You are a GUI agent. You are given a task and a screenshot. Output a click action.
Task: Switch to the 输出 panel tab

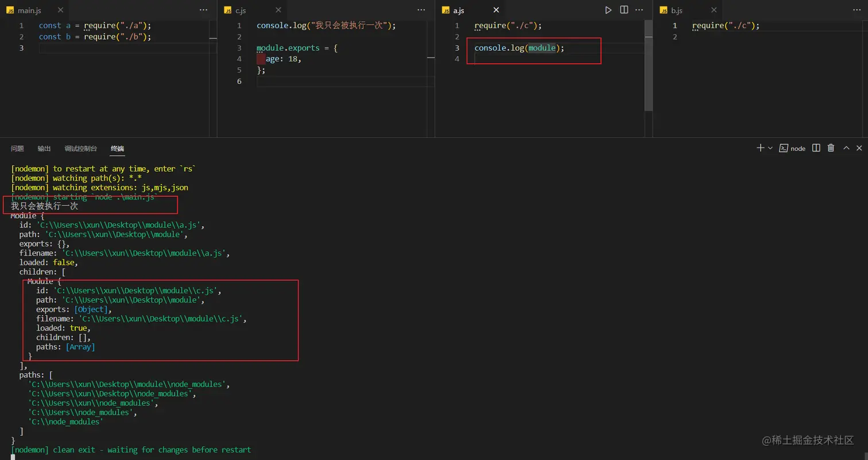tap(44, 149)
